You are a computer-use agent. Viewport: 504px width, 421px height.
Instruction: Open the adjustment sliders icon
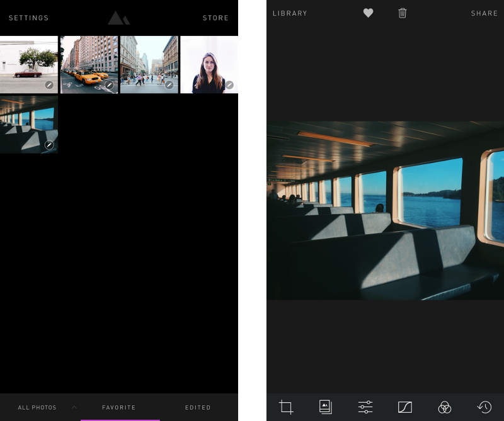365,407
